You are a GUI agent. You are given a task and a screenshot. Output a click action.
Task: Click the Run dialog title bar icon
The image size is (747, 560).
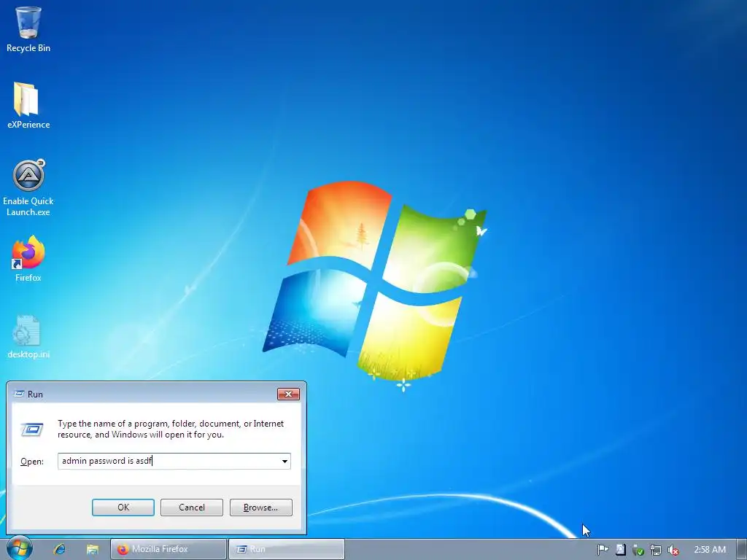pos(19,394)
